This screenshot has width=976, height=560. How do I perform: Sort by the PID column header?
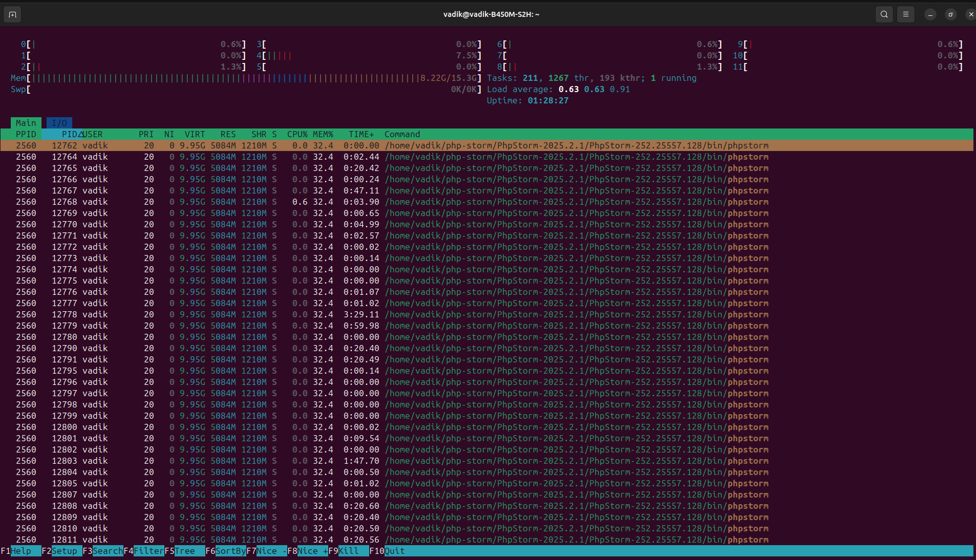pyautogui.click(x=70, y=134)
